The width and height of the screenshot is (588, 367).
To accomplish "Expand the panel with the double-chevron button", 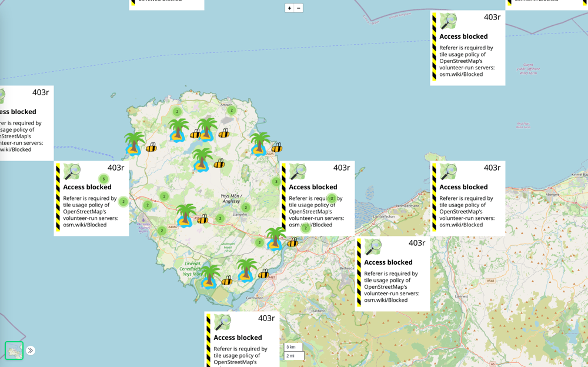I will click(31, 351).
